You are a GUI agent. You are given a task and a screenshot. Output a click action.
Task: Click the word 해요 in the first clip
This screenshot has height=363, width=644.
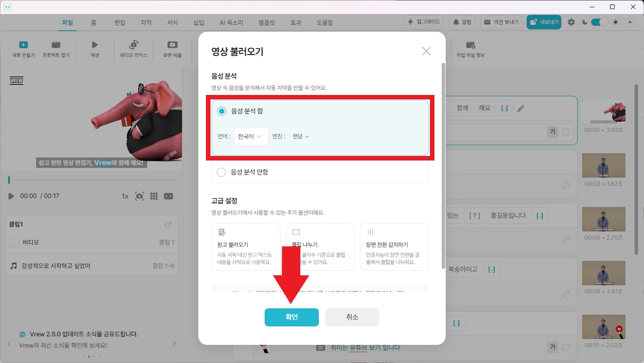click(484, 108)
